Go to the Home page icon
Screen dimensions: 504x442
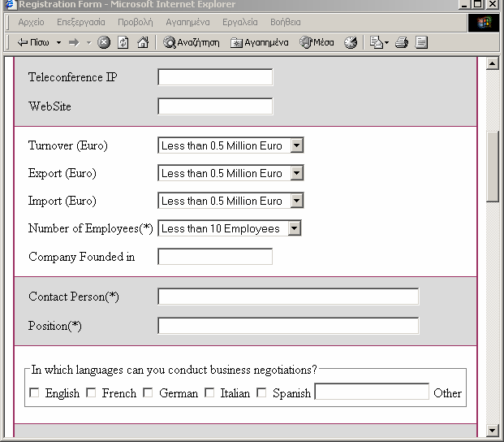point(143,42)
